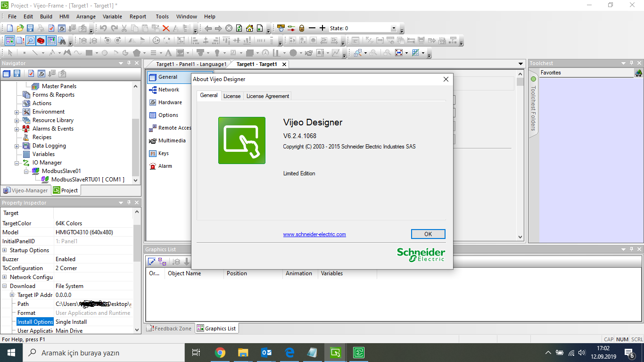Click the Alarm siren icon in settings list
This screenshot has height=362, width=644.
pyautogui.click(x=153, y=166)
